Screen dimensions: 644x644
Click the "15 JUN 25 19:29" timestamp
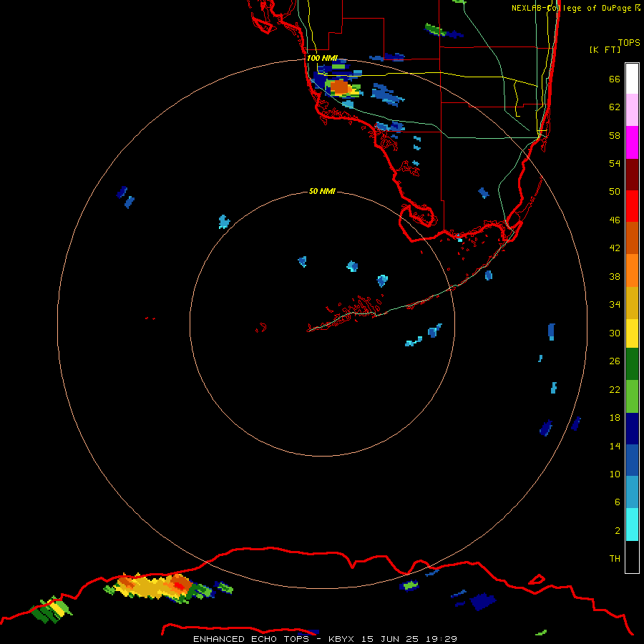click(x=409, y=639)
